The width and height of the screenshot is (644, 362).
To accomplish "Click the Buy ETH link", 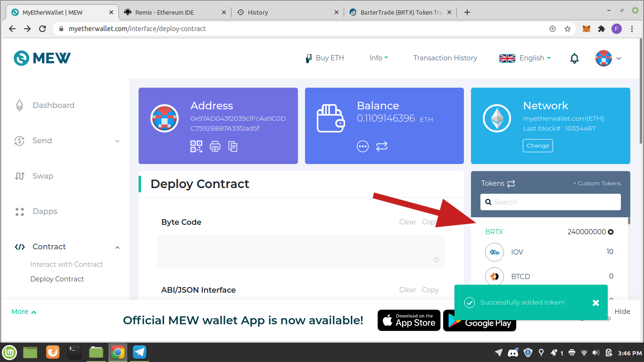I will [x=325, y=58].
